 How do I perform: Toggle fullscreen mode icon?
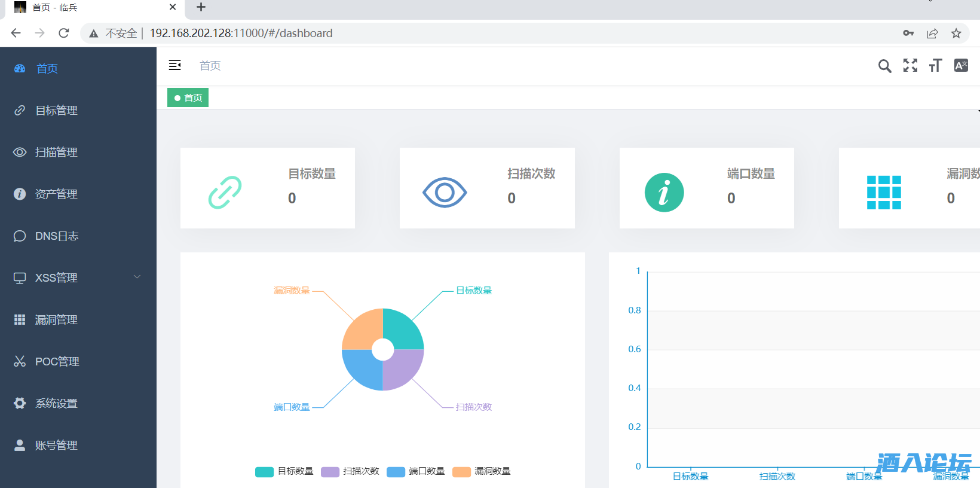pyautogui.click(x=910, y=66)
